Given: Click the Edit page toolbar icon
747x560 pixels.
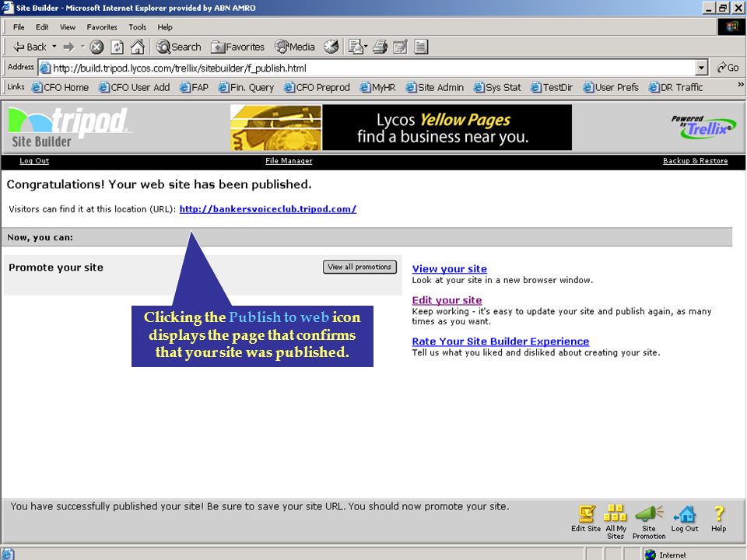Looking at the screenshot, I should tap(400, 47).
